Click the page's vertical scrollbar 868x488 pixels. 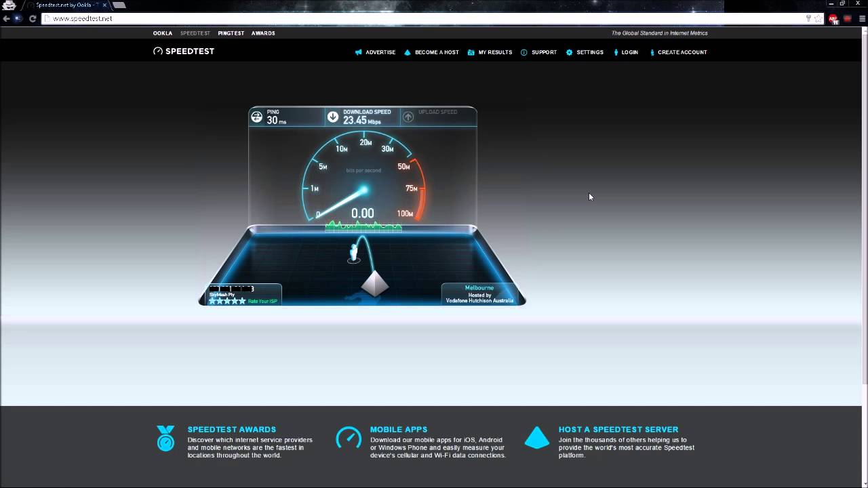tap(865, 258)
